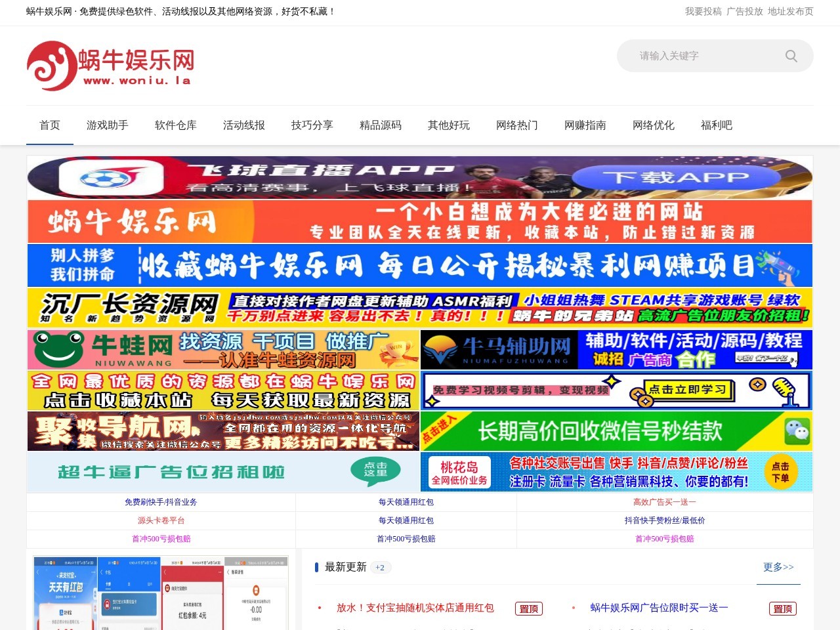Open the 我要投稿 link
The width and height of the screenshot is (840, 630).
pos(703,11)
